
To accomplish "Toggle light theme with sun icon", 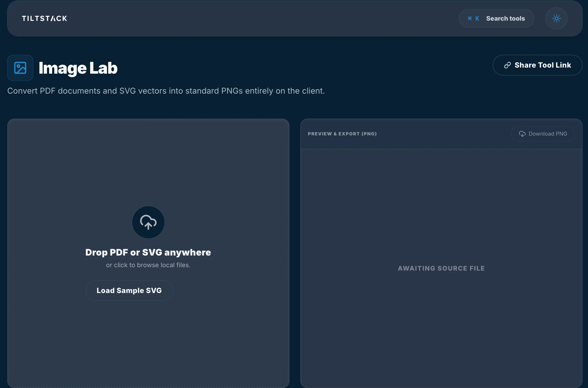I will point(556,19).
